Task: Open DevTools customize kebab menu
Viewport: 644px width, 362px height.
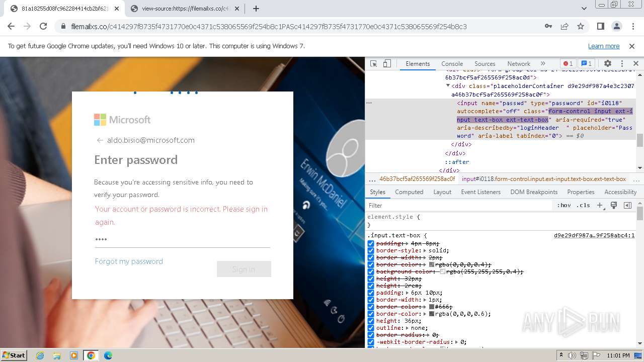Action: click(622, 64)
